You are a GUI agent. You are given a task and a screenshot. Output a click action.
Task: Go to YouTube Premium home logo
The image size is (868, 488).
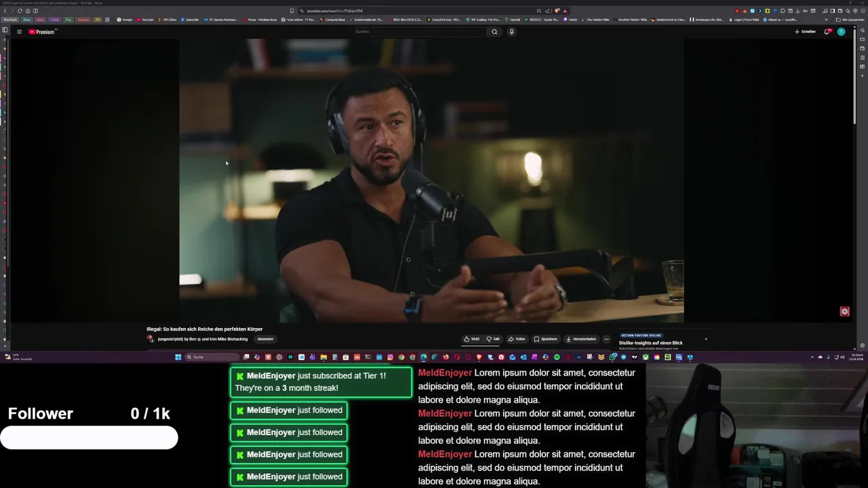42,32
